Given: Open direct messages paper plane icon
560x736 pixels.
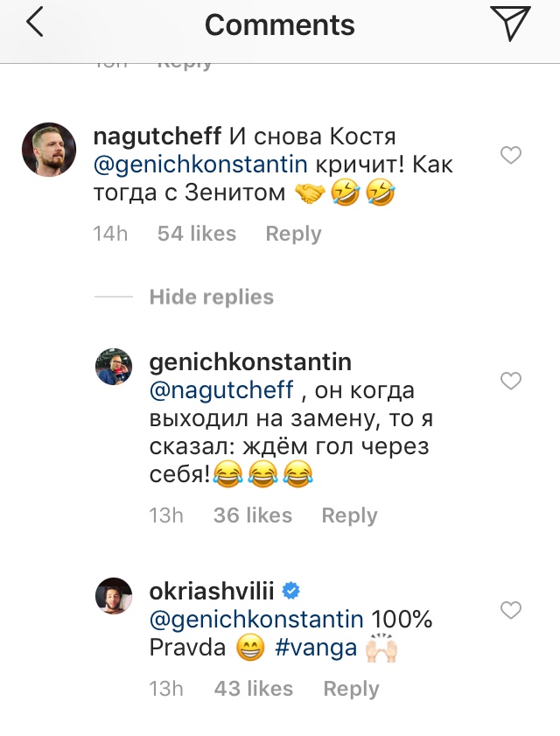Looking at the screenshot, I should point(510,24).
